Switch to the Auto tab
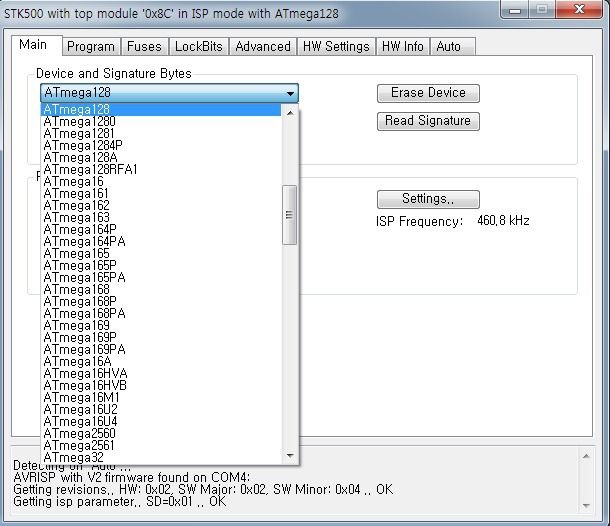Screen dimensions: 610x526 (451, 47)
